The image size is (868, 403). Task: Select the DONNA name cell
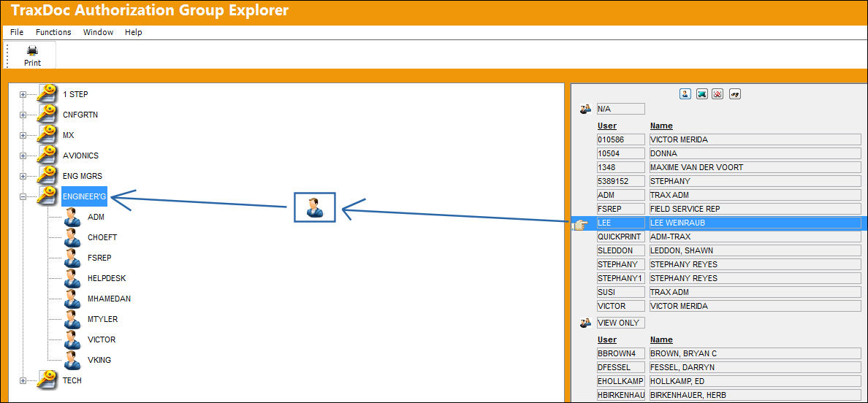click(x=755, y=153)
